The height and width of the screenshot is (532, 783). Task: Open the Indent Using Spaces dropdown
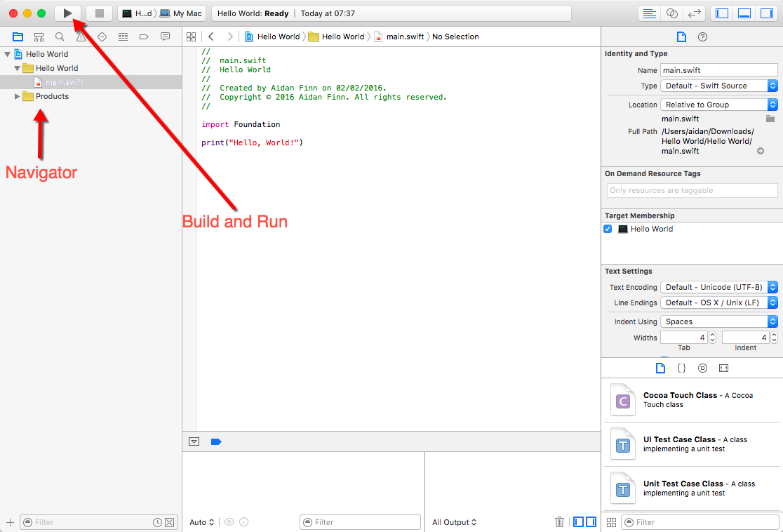click(x=719, y=321)
